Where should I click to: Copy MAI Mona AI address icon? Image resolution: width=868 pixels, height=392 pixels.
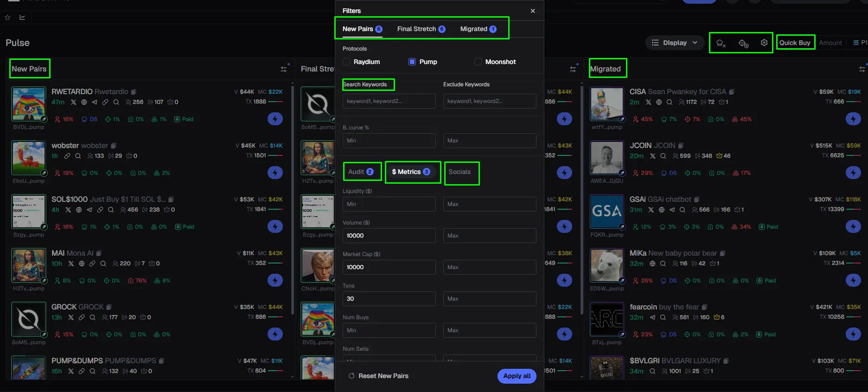[x=99, y=253]
